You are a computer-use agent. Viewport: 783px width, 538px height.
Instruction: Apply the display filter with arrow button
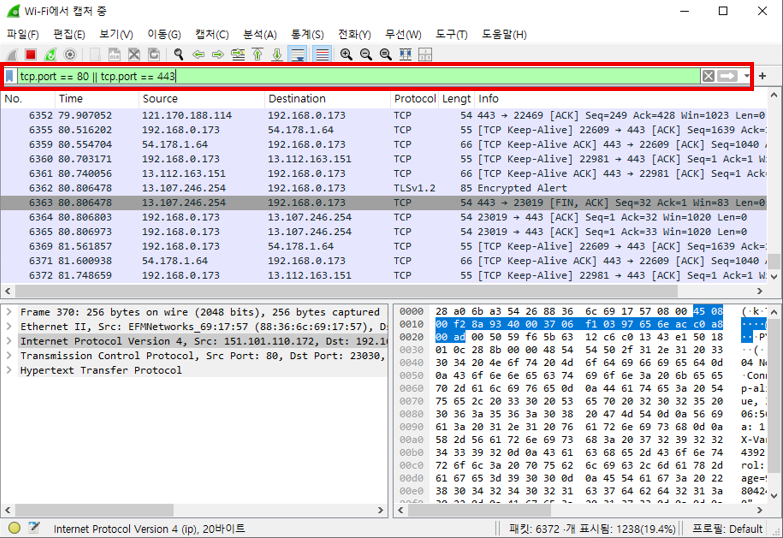tap(728, 76)
